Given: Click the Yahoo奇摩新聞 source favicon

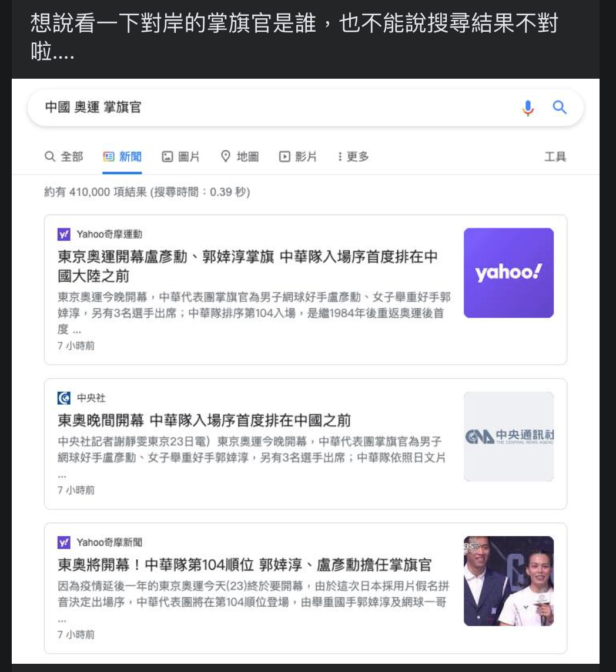Looking at the screenshot, I should (x=64, y=543).
